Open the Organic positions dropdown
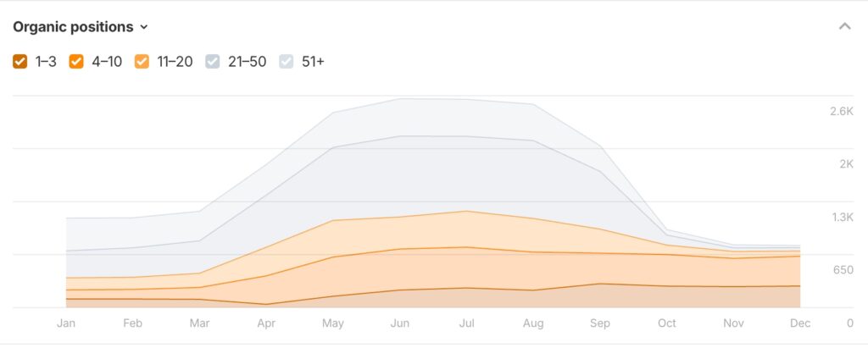868x348 pixels. pyautogui.click(x=81, y=27)
